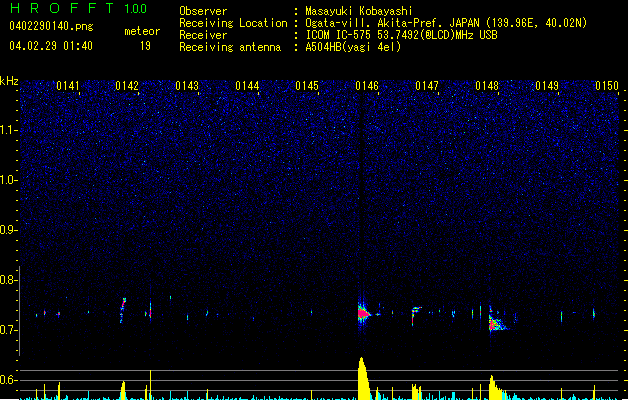This screenshot has height=400, width=629.
Task: Click the kHz axis unit label
Action: [9, 81]
